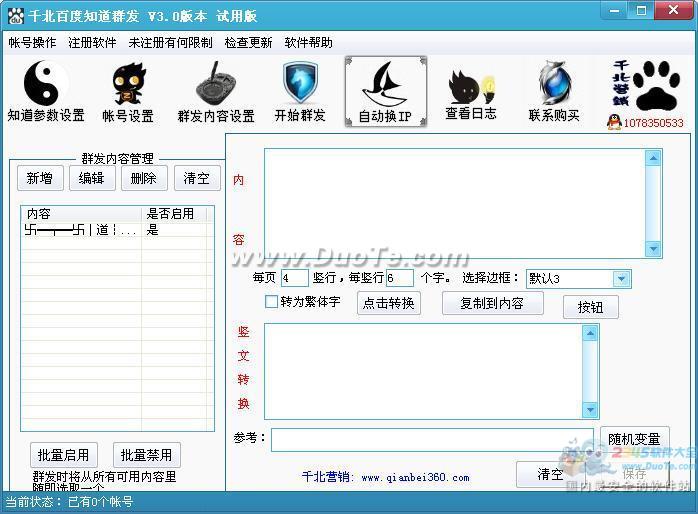Click the QQ number 1078350533
The height and width of the screenshot is (514, 698).
[x=653, y=123]
